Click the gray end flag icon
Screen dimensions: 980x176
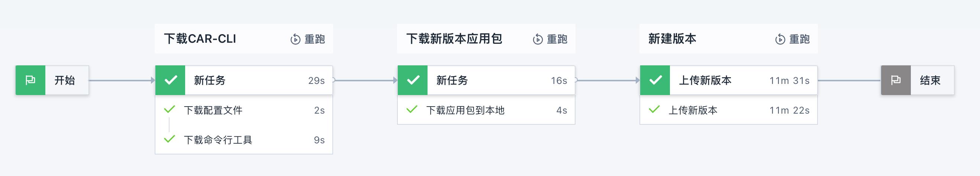point(896,80)
